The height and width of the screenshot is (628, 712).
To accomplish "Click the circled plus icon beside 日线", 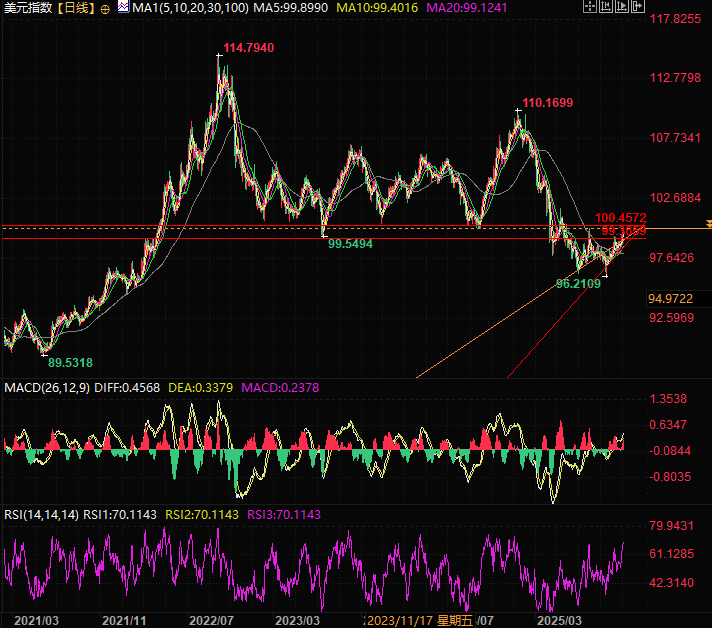I will point(105,9).
